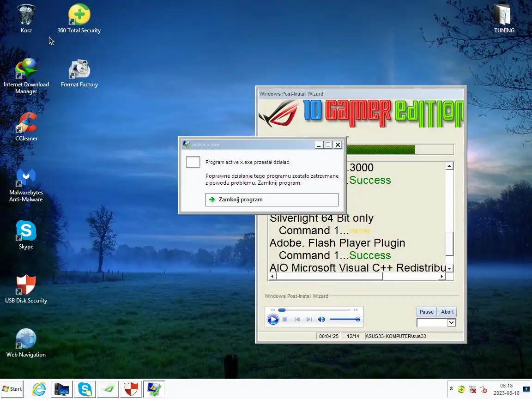Click the show desktop button beside the clock
The height and width of the screenshot is (399, 532).
(526, 389)
